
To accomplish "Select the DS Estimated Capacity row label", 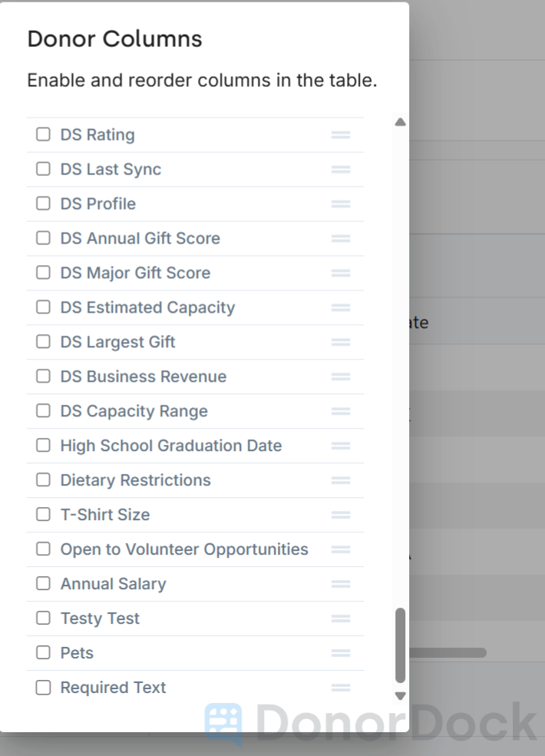I will 147,307.
